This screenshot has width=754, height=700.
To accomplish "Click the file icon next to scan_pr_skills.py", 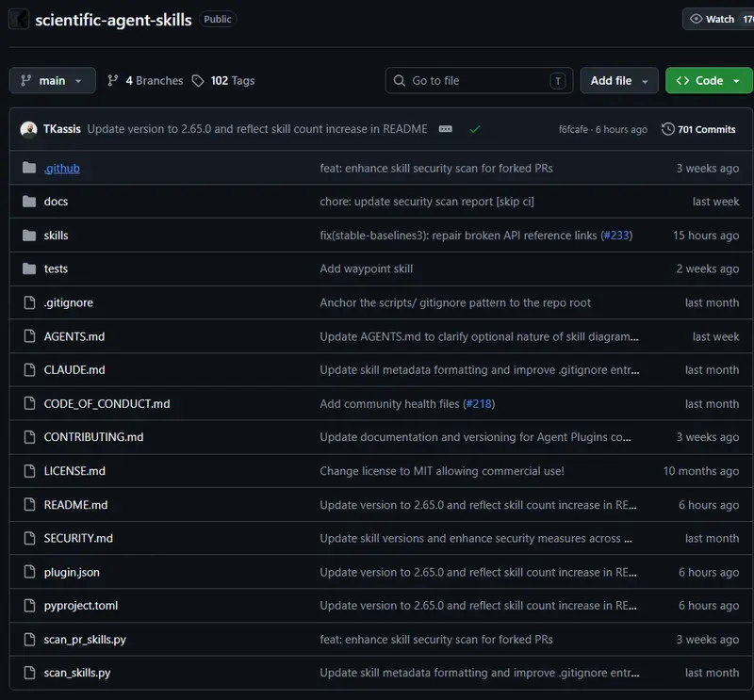I will pyautogui.click(x=29, y=639).
